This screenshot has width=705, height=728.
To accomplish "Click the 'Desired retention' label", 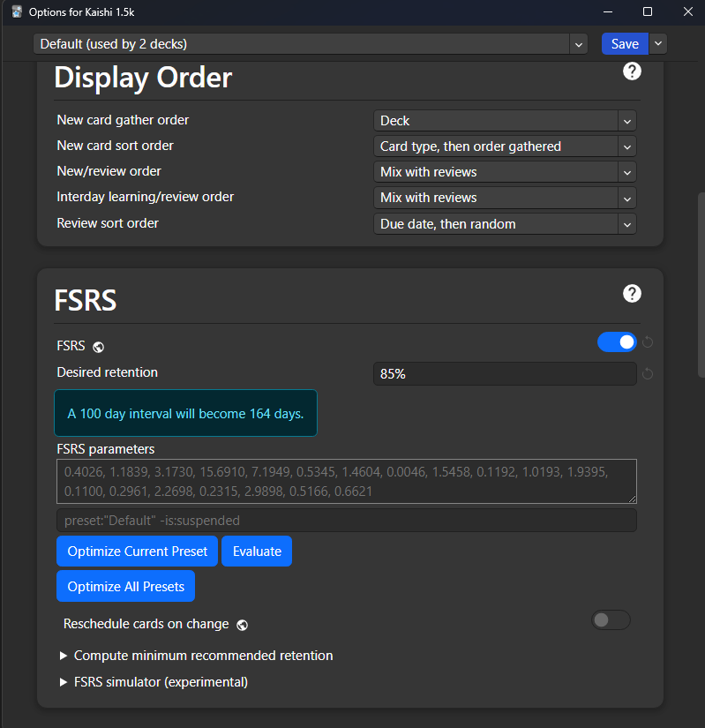I will (x=108, y=372).
